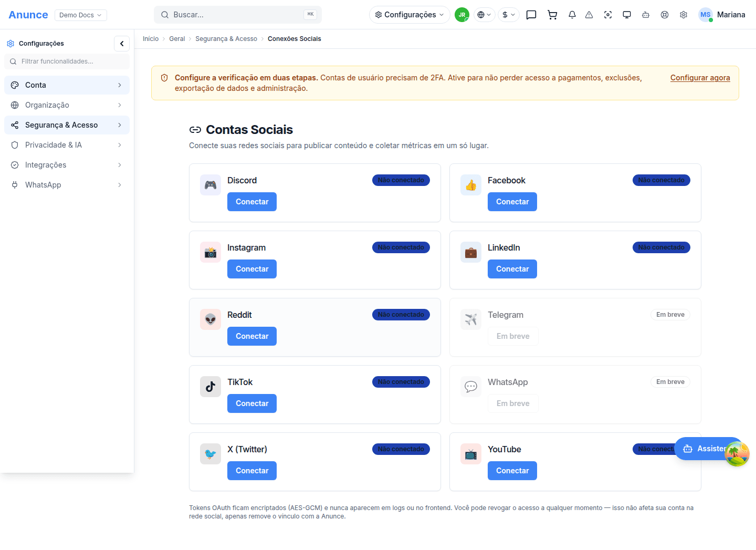This screenshot has width=756, height=550.
Task: Open the Demo Docs workspace dropdown
Action: pos(81,15)
